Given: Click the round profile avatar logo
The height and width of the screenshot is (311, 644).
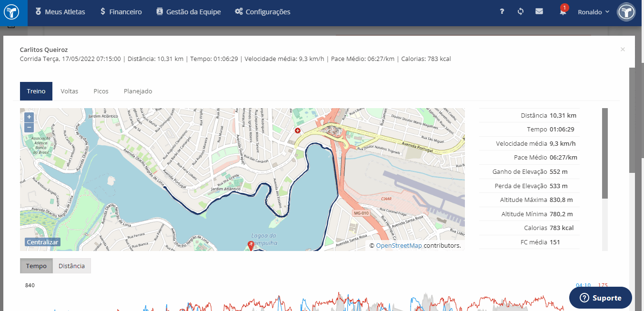Looking at the screenshot, I should click(626, 12).
